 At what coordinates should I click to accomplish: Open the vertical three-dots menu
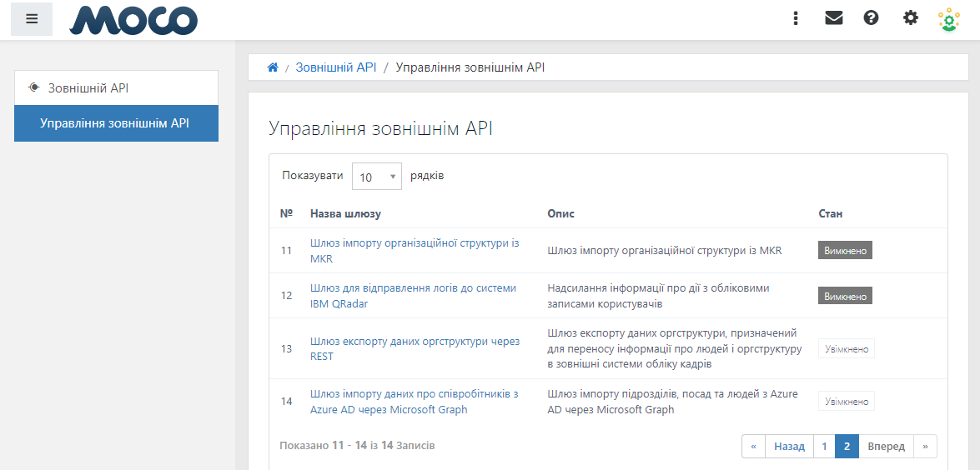(796, 18)
